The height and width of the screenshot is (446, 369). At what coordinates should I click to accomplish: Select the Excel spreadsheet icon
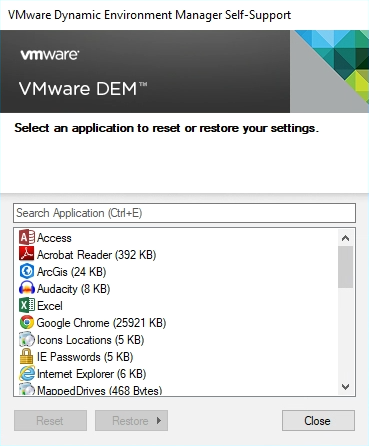coord(27,305)
